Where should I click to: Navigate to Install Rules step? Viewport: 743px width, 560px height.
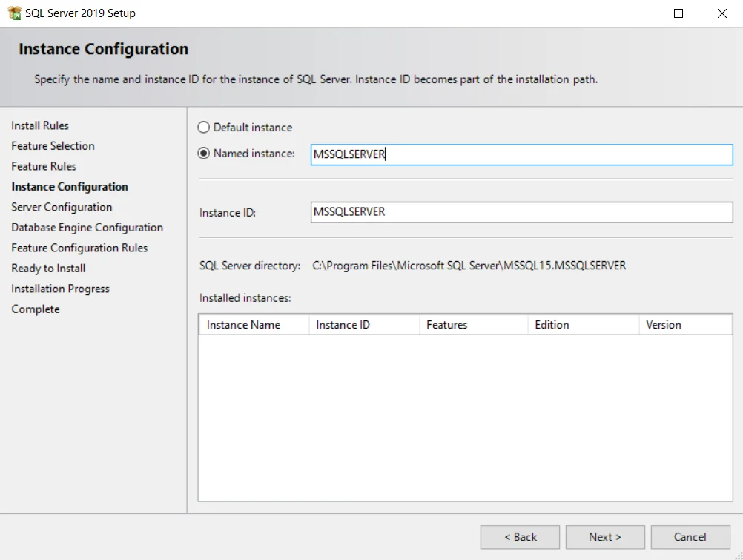[40, 125]
